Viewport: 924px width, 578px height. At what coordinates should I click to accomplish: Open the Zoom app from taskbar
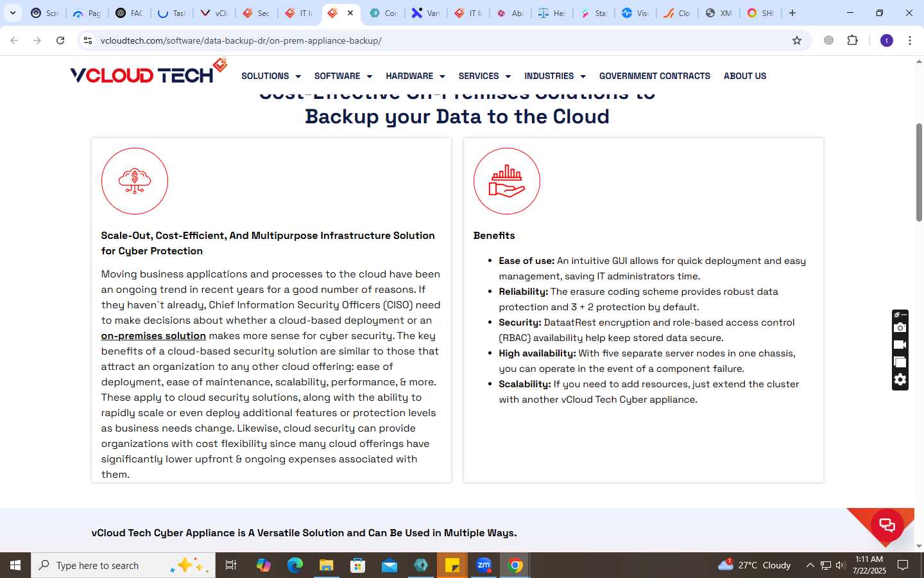tap(484, 565)
